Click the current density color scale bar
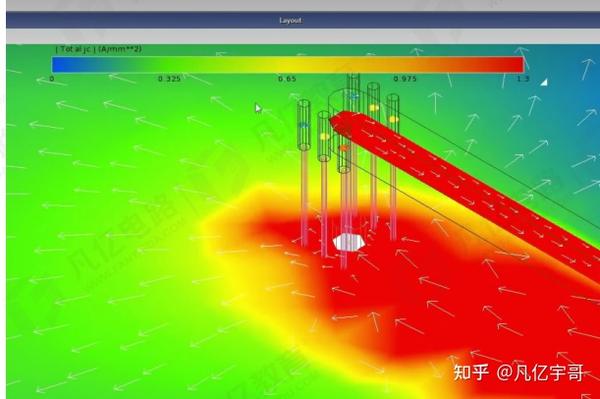This screenshot has height=399, width=600. 287,64
